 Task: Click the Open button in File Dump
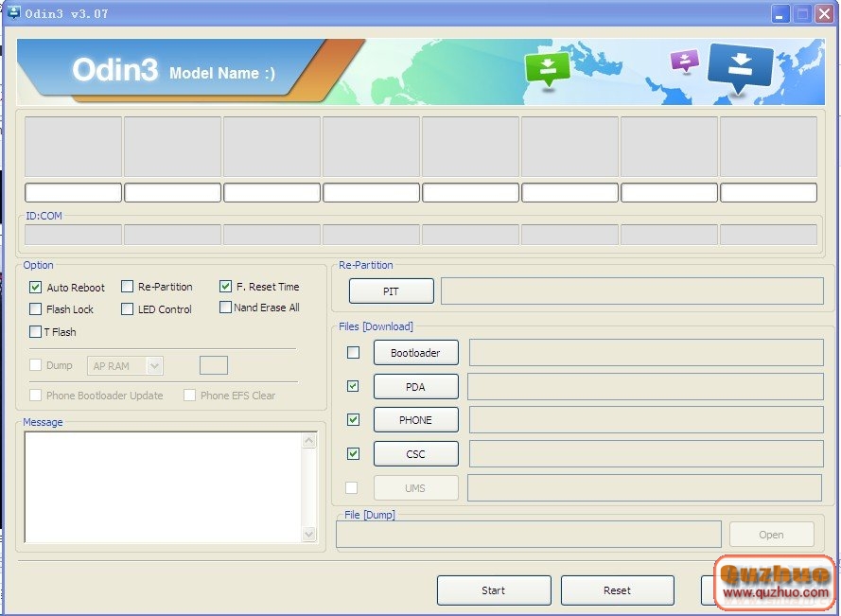click(x=771, y=535)
